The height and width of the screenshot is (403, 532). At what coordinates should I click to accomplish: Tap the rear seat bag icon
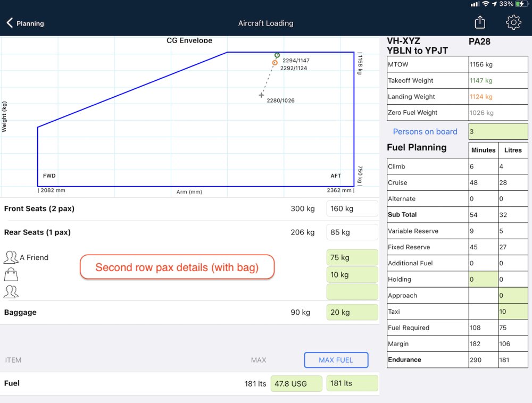(11, 274)
